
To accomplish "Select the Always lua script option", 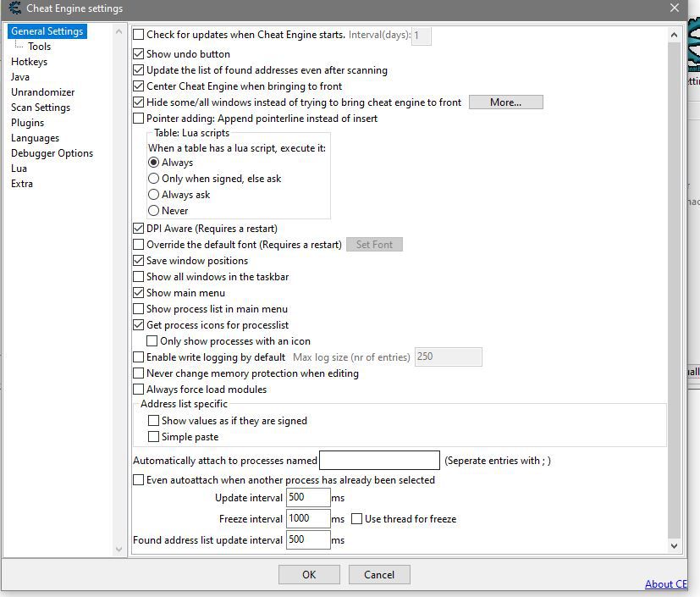I will [x=153, y=163].
